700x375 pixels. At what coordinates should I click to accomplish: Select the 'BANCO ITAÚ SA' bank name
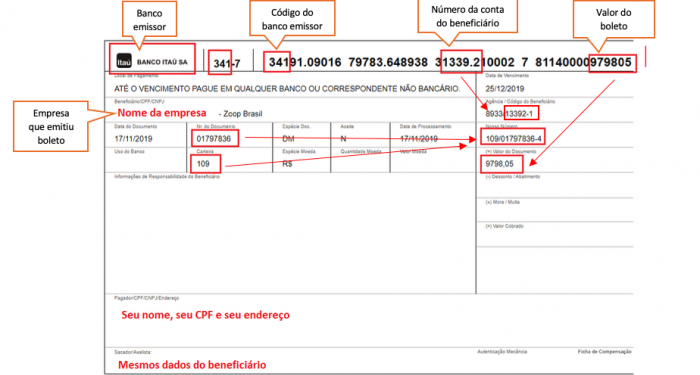click(162, 62)
